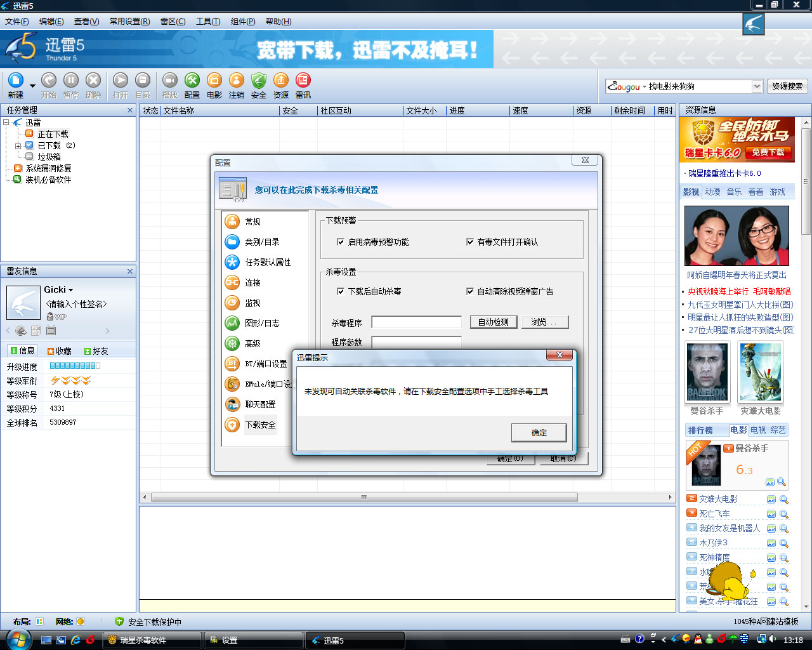Open the 阿娇自曝明年春天将正式复出 link
This screenshot has height=650, width=812.
[x=737, y=275]
